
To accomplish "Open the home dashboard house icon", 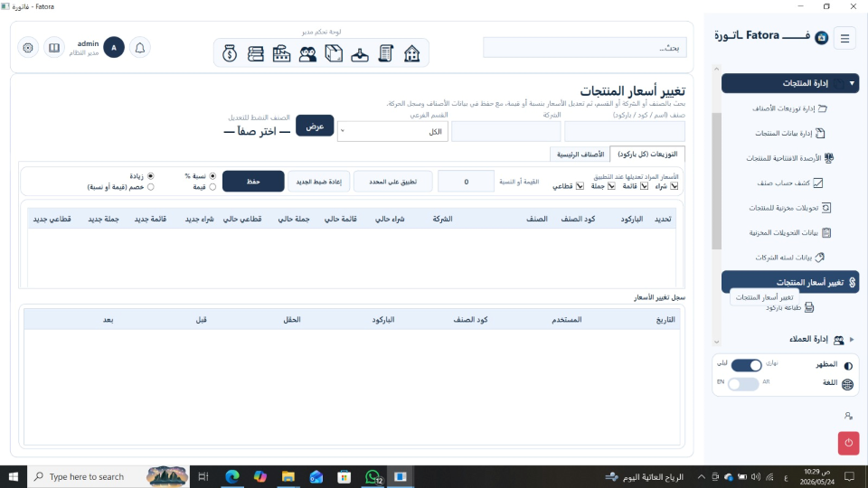I will [411, 53].
